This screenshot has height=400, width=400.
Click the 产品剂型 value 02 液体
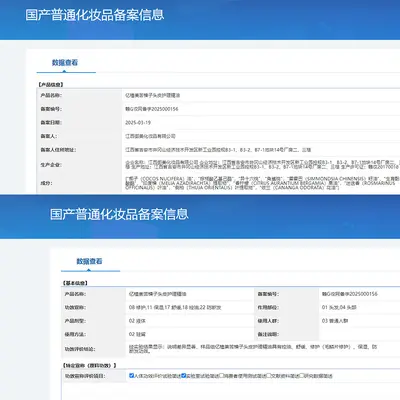137,321
